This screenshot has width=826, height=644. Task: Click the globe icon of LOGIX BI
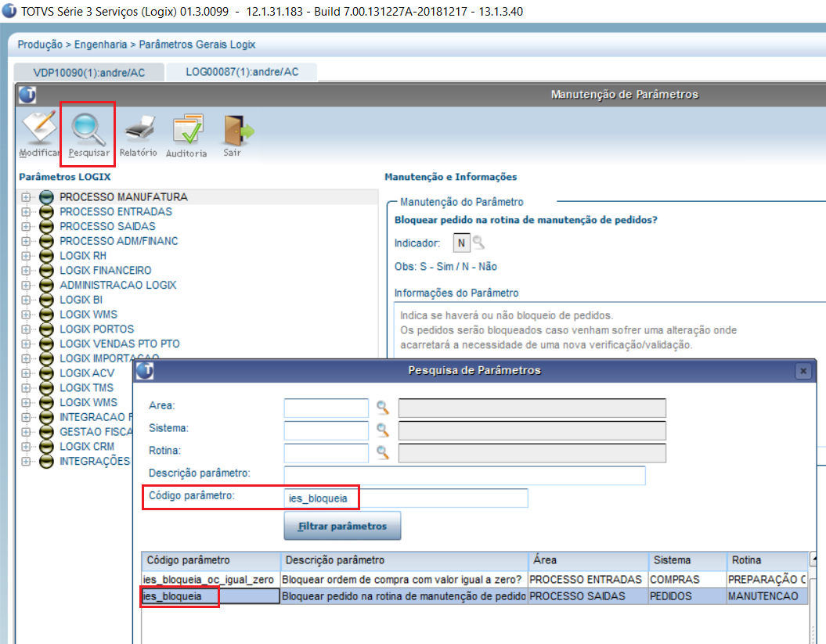click(x=46, y=300)
